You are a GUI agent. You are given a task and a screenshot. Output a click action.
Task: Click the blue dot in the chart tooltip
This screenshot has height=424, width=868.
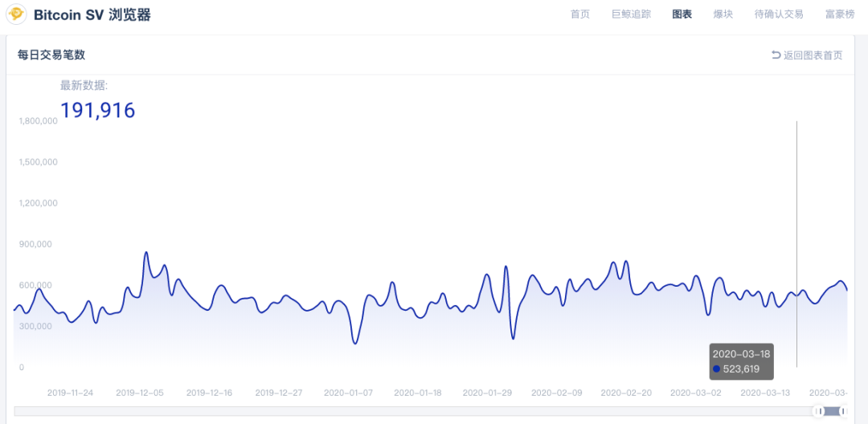[x=717, y=369]
